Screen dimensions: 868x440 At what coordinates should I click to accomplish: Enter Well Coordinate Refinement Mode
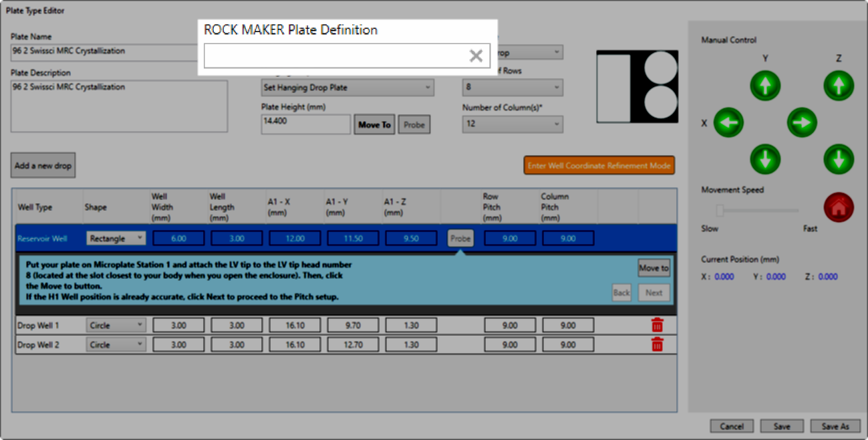pos(599,165)
